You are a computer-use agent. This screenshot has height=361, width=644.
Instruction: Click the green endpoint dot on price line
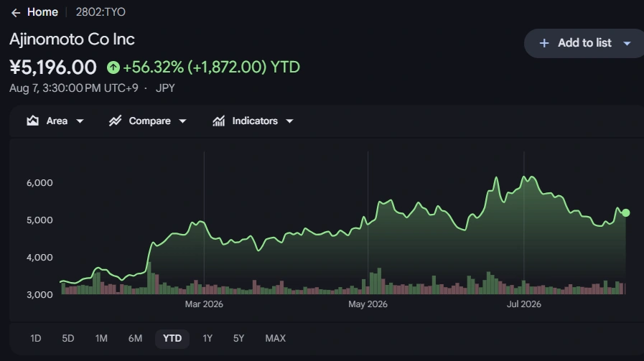pyautogui.click(x=625, y=212)
